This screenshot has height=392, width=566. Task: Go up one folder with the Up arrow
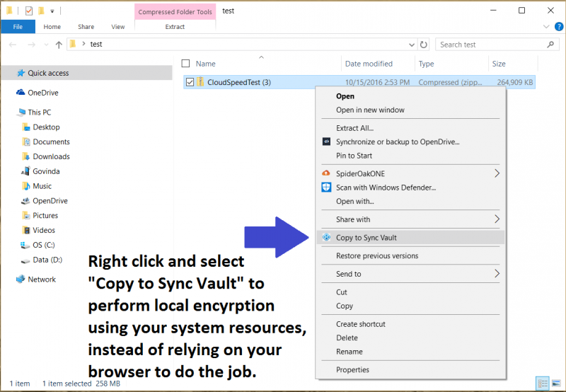(59, 45)
